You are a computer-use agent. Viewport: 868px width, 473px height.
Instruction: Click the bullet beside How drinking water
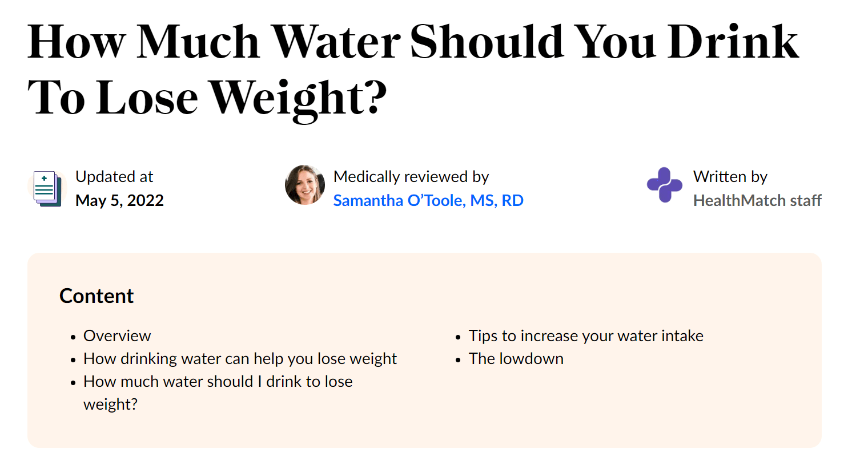[73, 360]
